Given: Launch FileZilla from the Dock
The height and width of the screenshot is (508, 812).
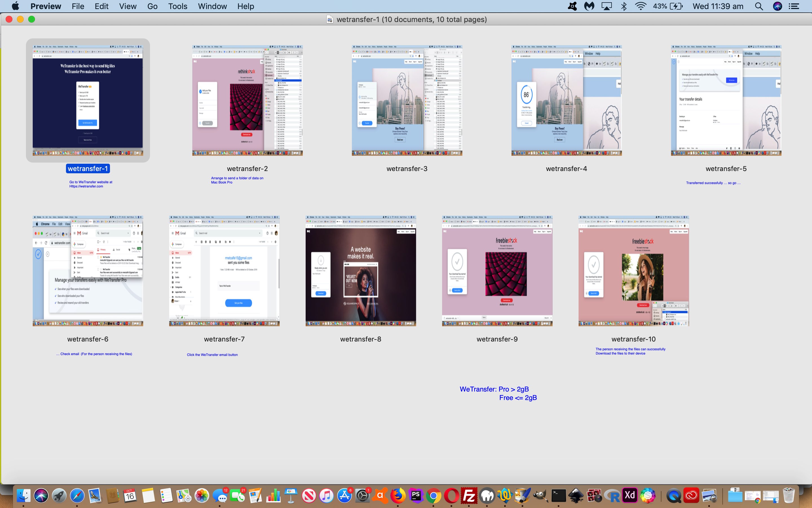Looking at the screenshot, I should 469,496.
